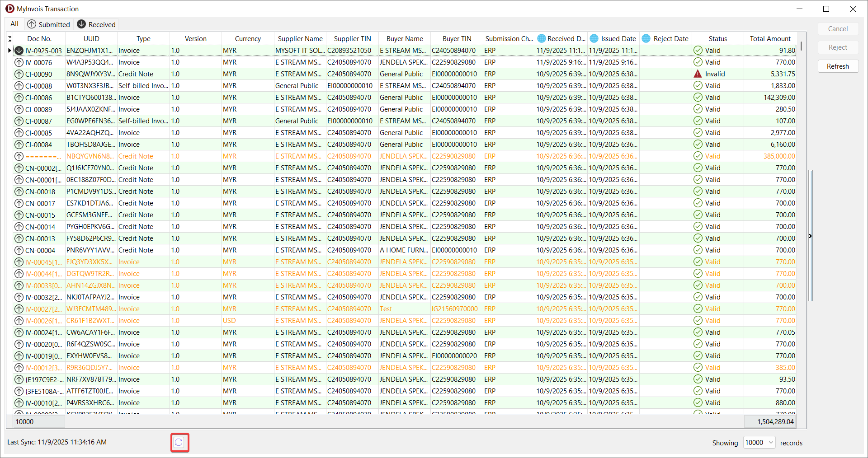868x458 pixels.
Task: Click the red Invalid warning icon for CI-00090
Action: [698, 74]
